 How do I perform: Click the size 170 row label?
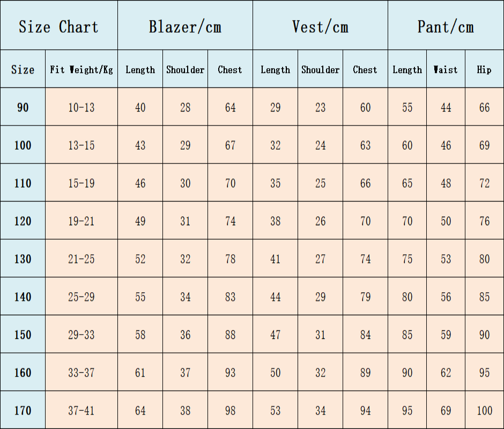(23, 410)
